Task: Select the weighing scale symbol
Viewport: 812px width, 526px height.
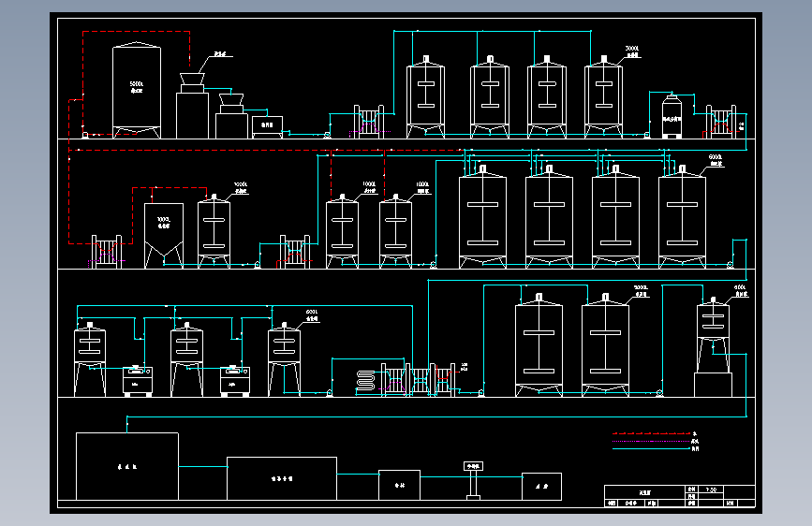Action: 473,481
